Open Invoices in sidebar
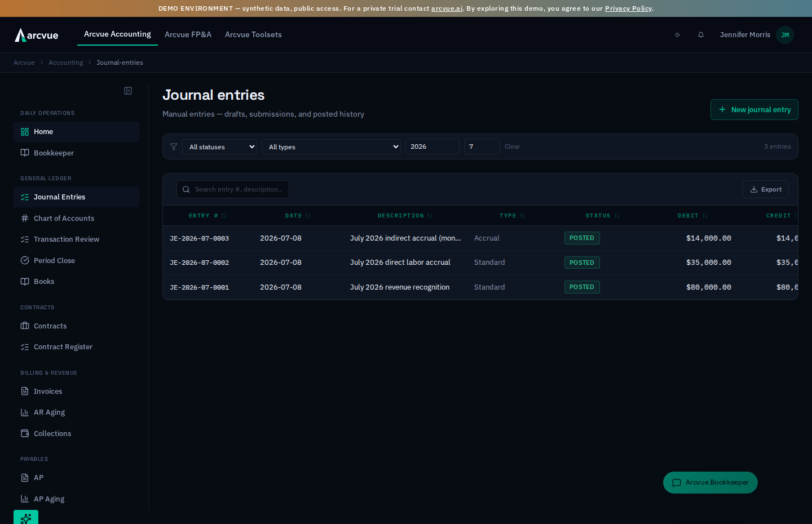The image size is (812, 524). click(x=76, y=392)
